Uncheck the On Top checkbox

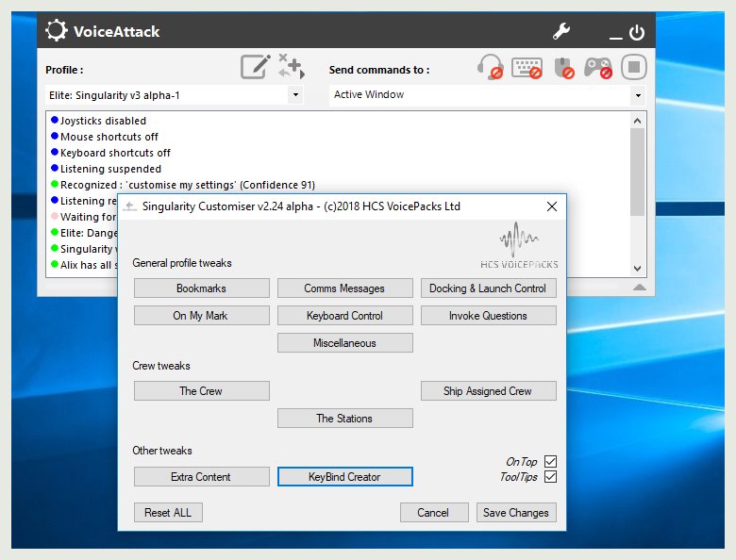[x=550, y=461]
